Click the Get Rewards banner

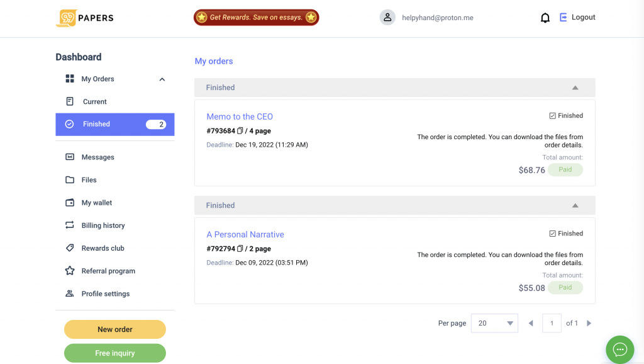click(256, 18)
